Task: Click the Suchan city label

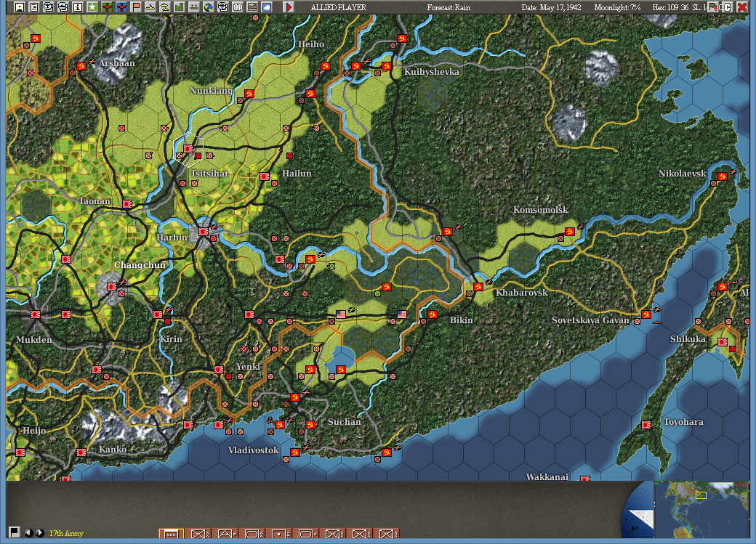Action: tap(345, 421)
